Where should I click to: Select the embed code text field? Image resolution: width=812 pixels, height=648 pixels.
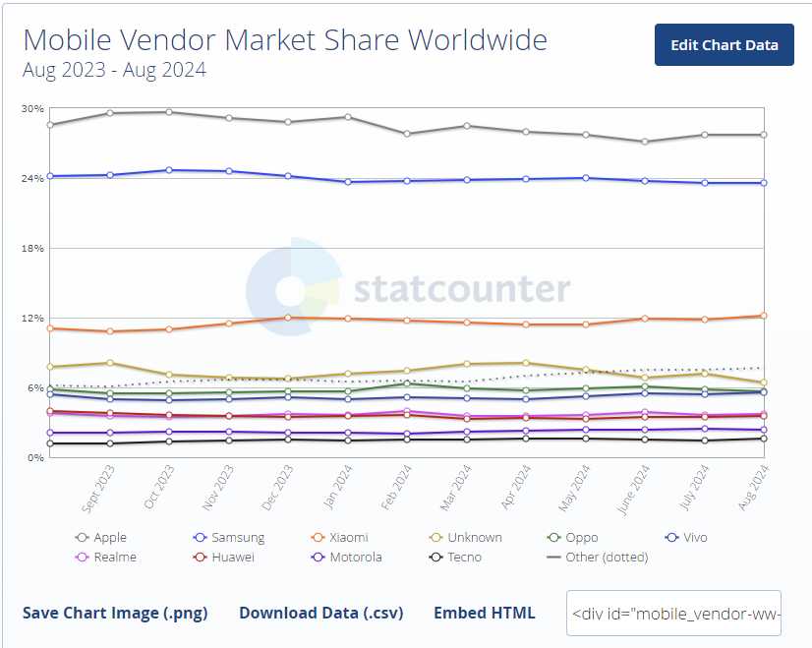(673, 614)
